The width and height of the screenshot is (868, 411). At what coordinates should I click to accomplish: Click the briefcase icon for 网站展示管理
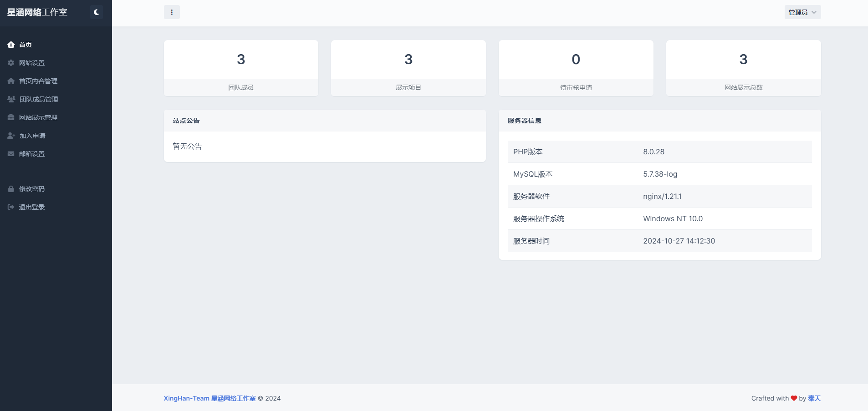point(11,117)
